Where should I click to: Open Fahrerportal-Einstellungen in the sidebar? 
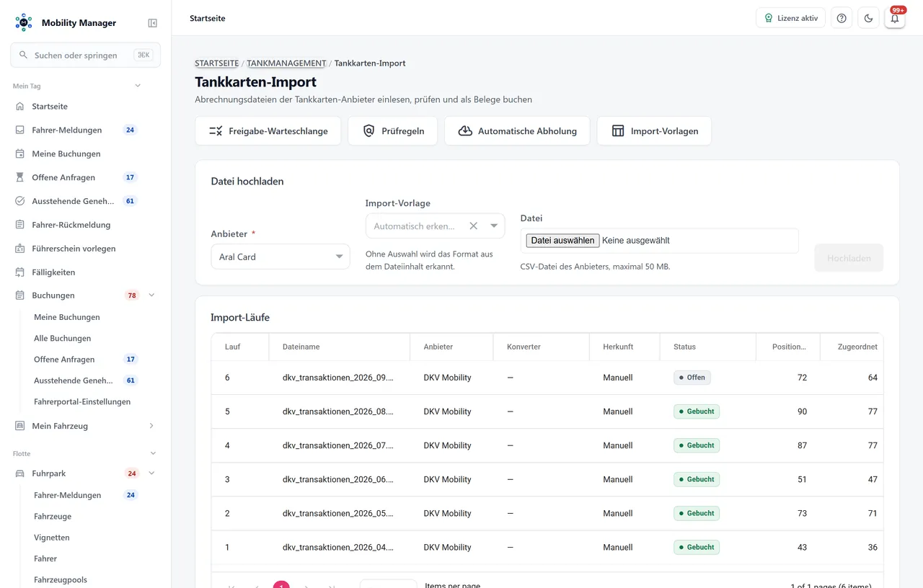(82, 401)
